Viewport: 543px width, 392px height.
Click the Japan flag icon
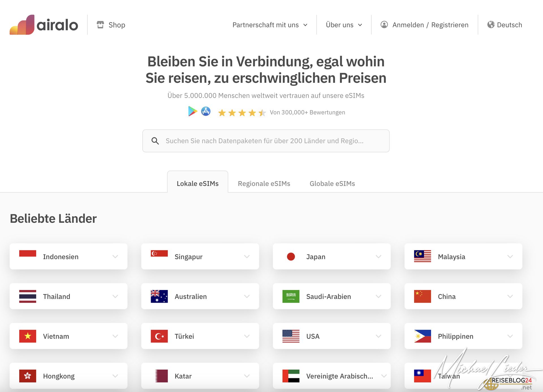[291, 257]
